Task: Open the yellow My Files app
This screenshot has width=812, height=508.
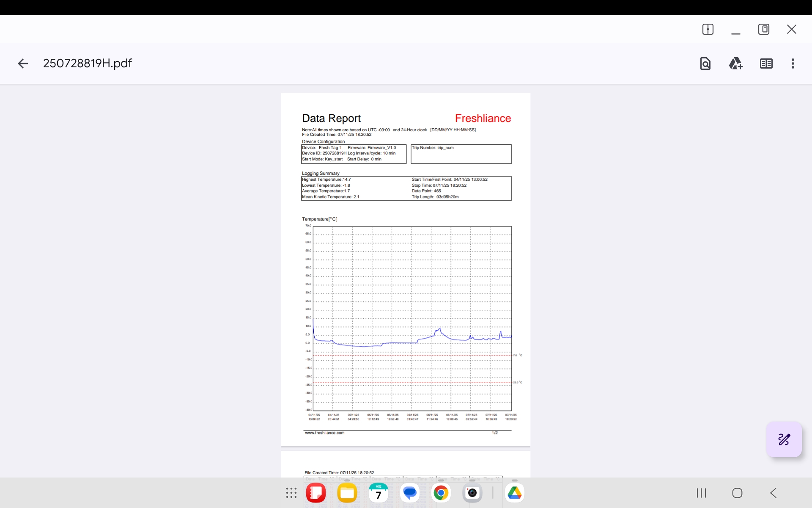Action: (x=347, y=493)
